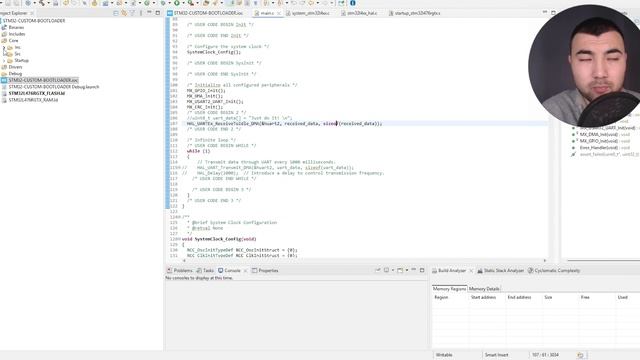This screenshot has width=640, height=360.
Task: Select Binaries in the project tree
Action: point(16,27)
